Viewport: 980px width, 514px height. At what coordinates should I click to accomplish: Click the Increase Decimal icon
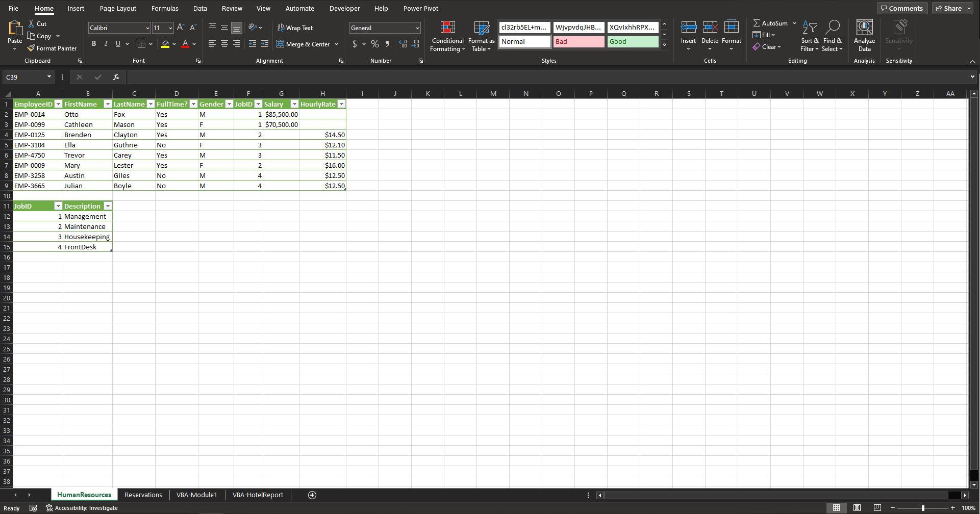coord(403,44)
